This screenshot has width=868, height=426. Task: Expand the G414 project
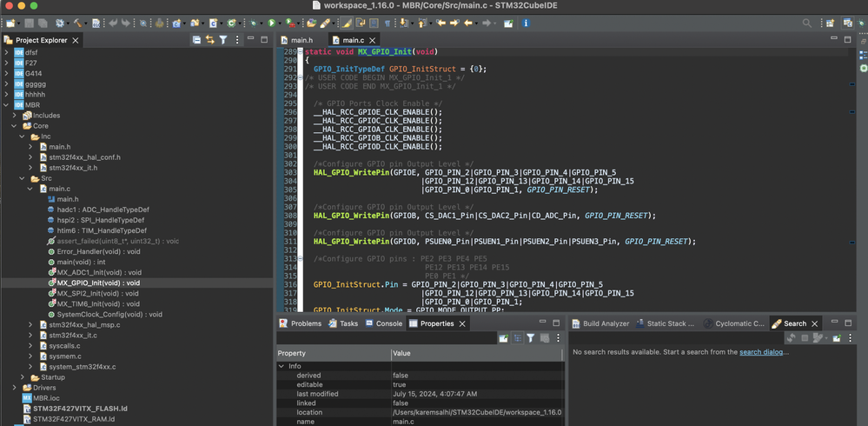click(x=6, y=73)
